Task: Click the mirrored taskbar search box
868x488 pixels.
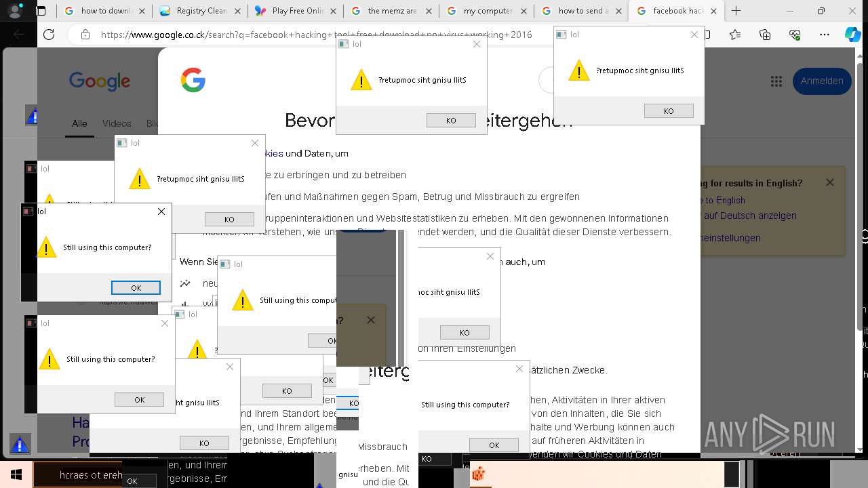Action: click(x=78, y=475)
